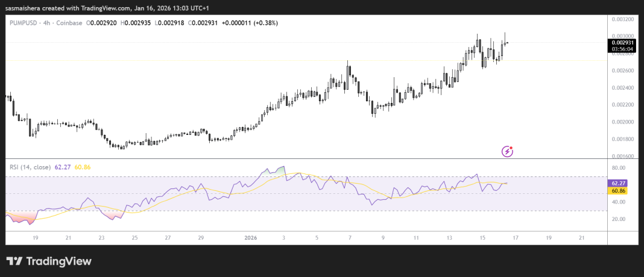Click the 0.002000 level on price scale
This screenshot has height=277, width=644.
[x=622, y=122]
